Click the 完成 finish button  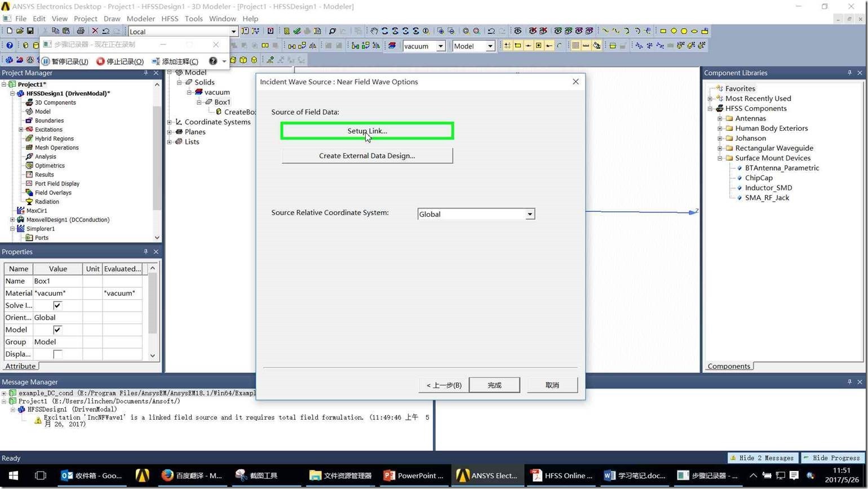(x=494, y=385)
